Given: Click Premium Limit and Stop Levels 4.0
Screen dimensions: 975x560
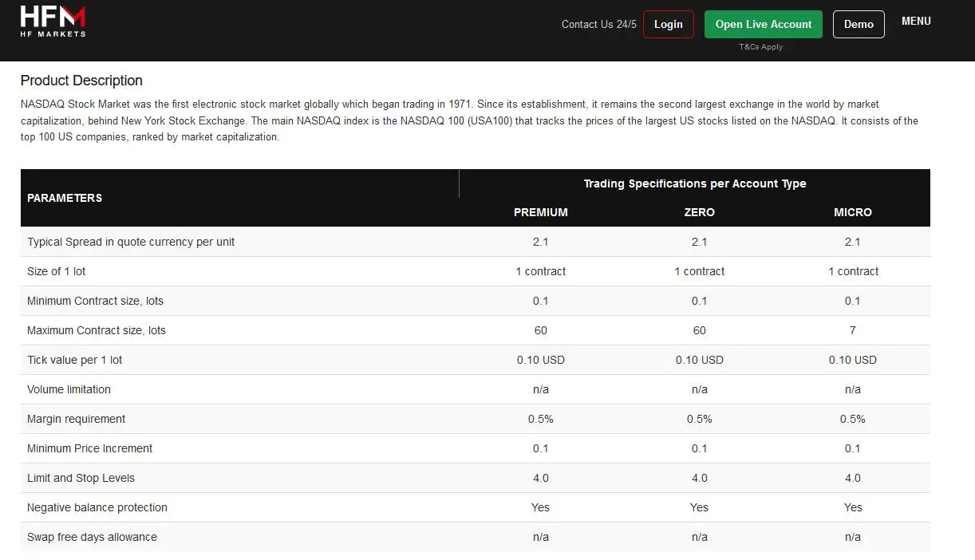Looking at the screenshot, I should 541,478.
